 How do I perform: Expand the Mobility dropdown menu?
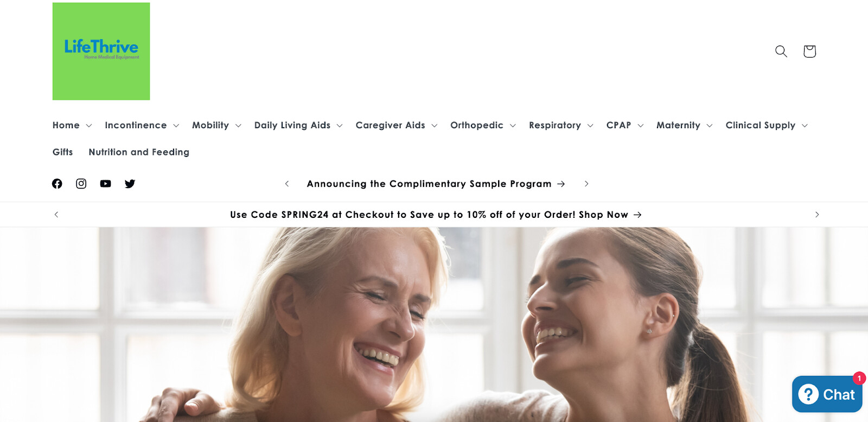pos(217,125)
